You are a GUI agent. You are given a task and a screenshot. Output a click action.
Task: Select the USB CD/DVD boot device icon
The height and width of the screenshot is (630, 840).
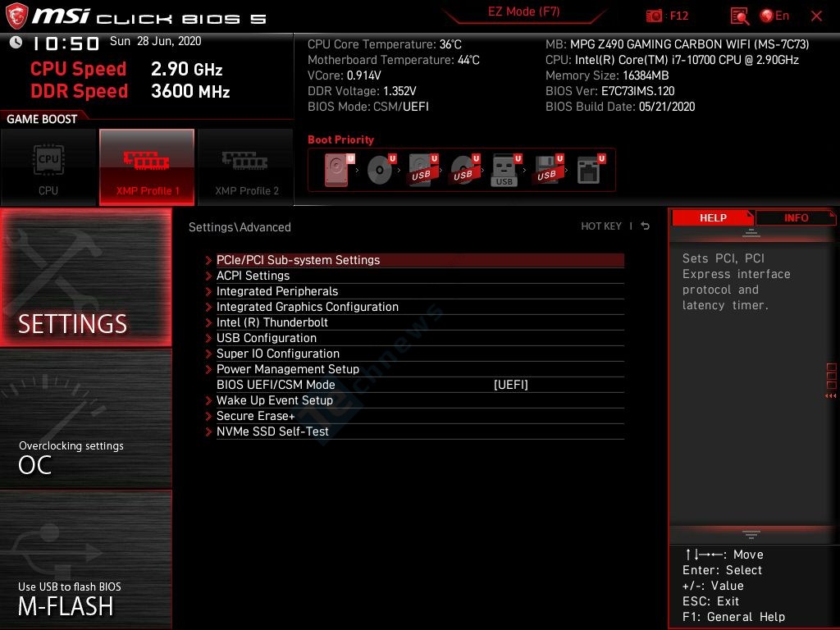[x=465, y=170]
